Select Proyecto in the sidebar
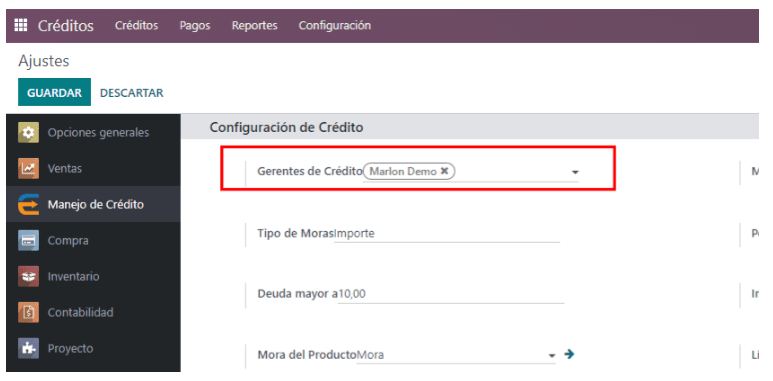 click(x=94, y=348)
